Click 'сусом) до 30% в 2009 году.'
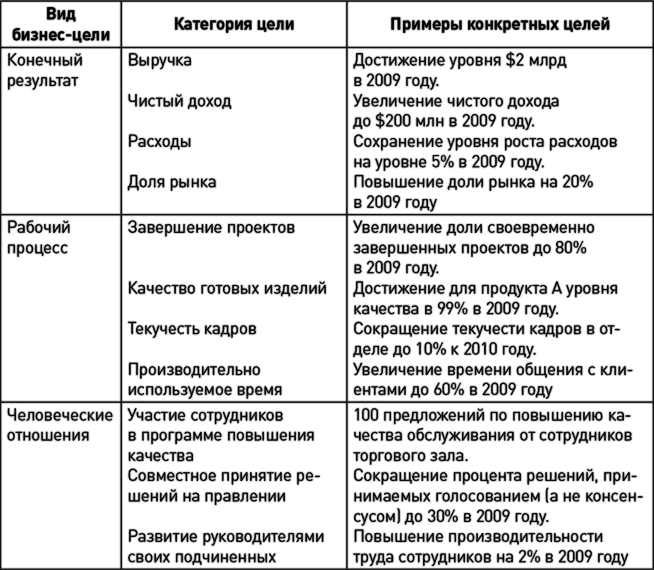654x570 pixels. (450, 516)
